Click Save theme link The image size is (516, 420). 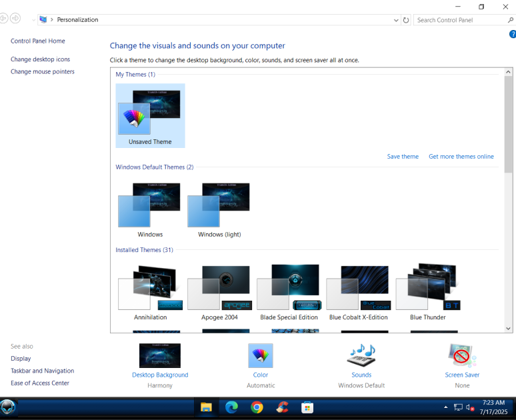(x=403, y=157)
